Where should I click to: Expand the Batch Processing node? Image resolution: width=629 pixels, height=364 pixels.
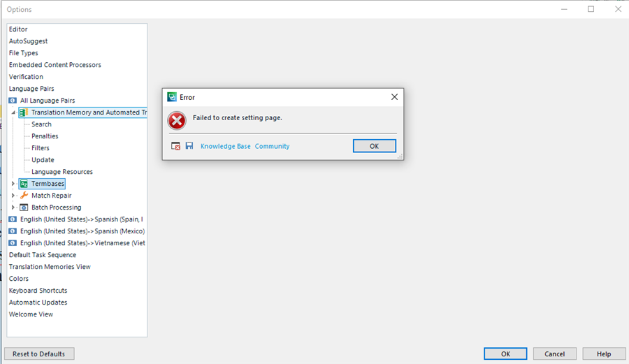pos(13,208)
